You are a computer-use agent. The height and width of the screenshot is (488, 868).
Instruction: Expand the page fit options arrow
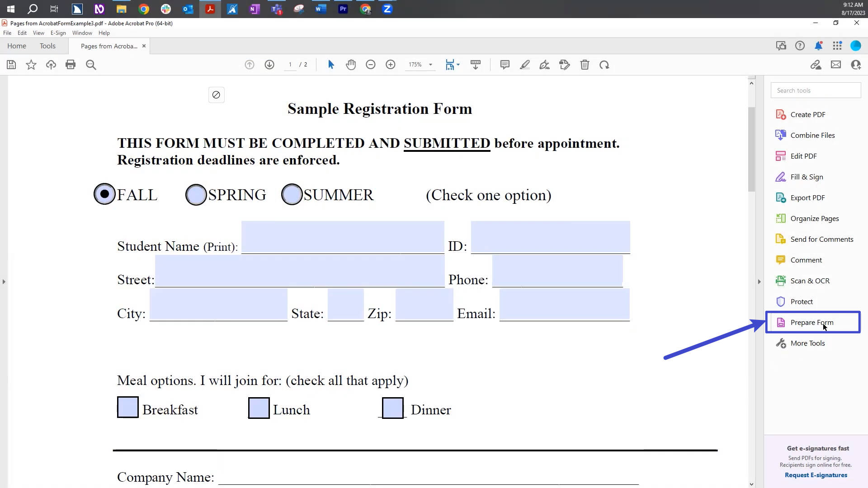click(458, 65)
